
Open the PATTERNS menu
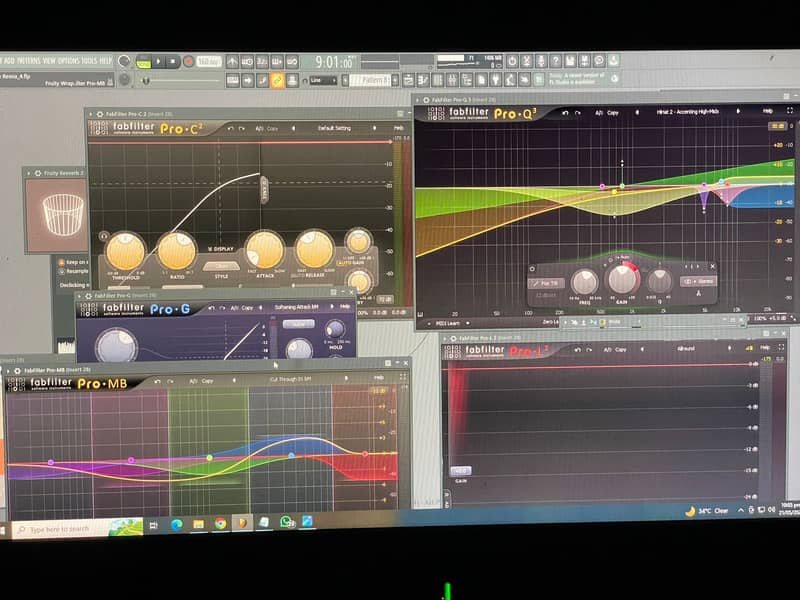(x=29, y=61)
